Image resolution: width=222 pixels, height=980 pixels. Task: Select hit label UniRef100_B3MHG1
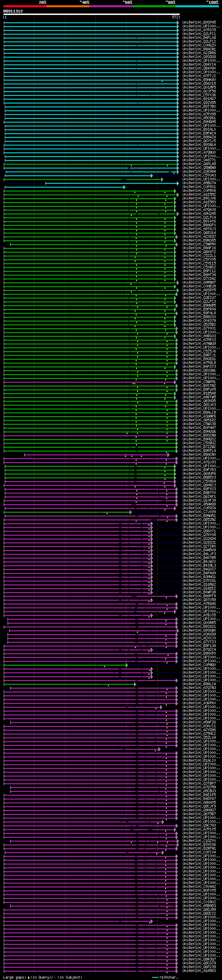pos(199,577)
